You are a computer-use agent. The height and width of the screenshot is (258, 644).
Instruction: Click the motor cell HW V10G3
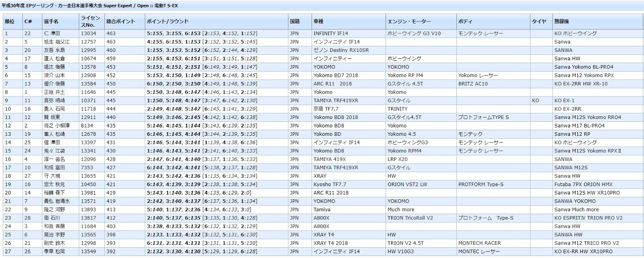click(x=400, y=252)
